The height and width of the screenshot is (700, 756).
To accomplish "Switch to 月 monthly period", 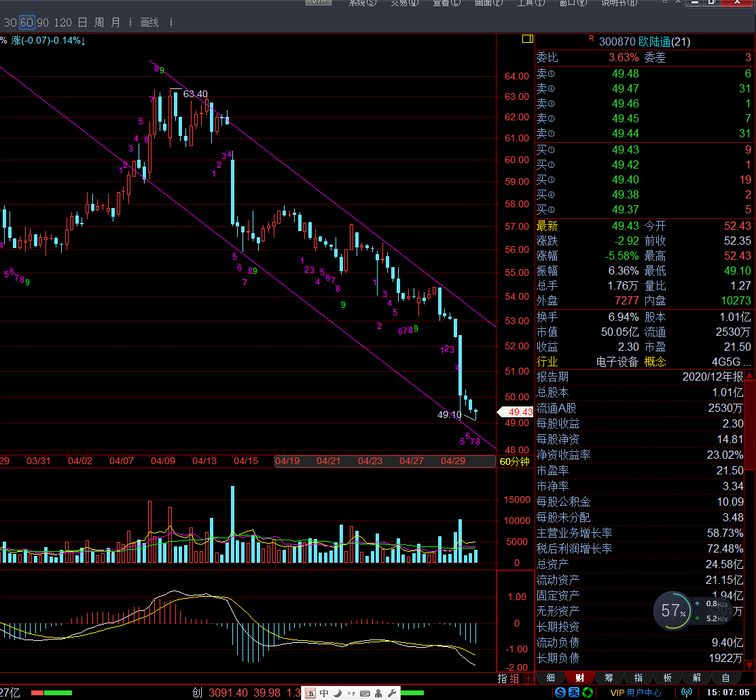I will point(115,22).
